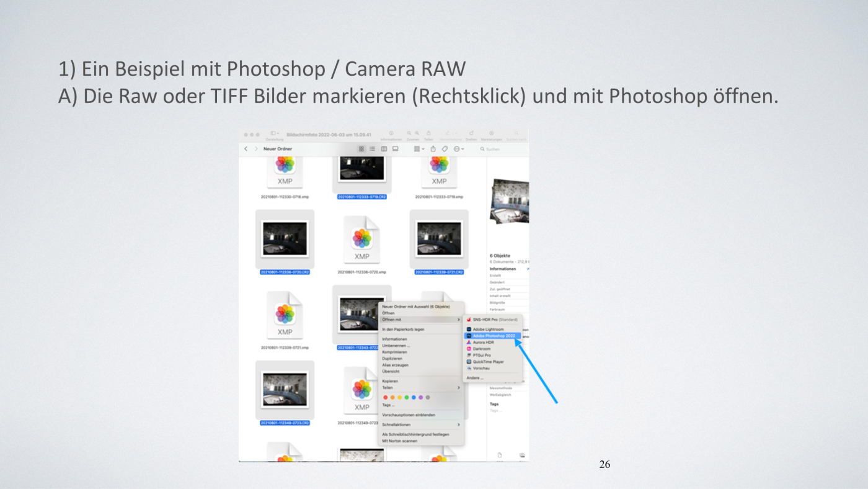Click the zoom in magnifier in Preview toolbar
The width and height of the screenshot is (868, 489).
click(417, 133)
